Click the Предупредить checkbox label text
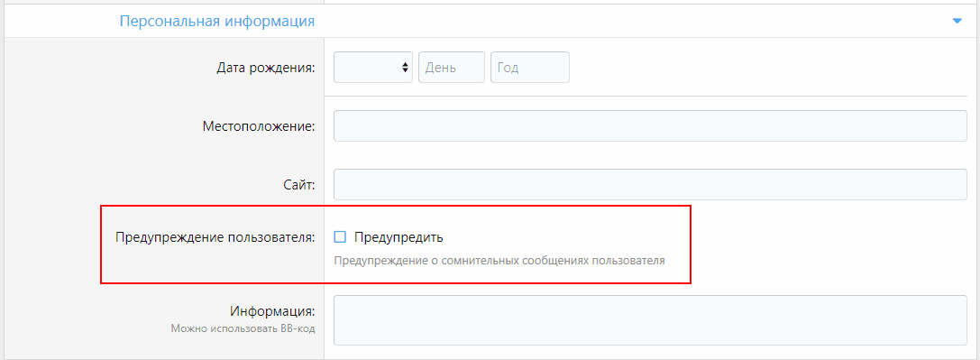Viewport: 980px width, 360px height. pos(398,237)
